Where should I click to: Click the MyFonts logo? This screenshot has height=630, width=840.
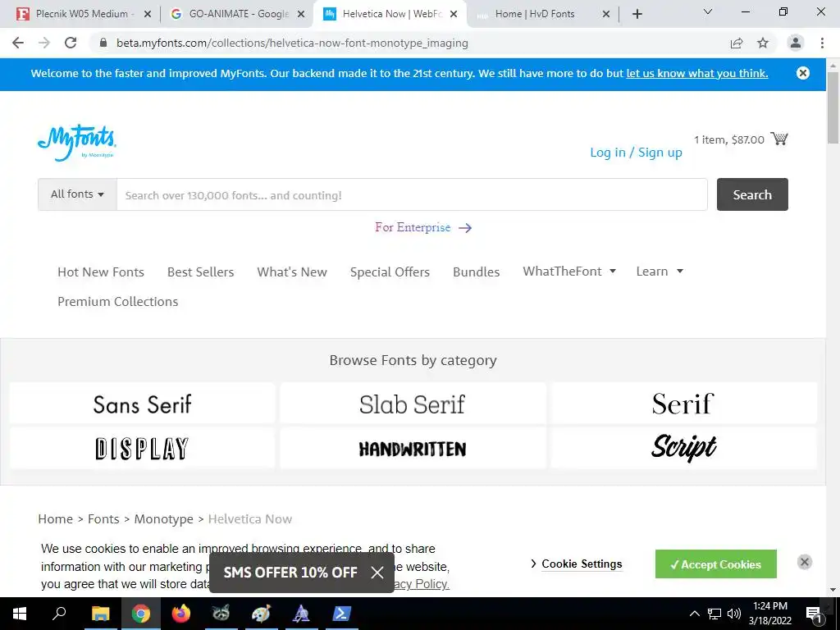tap(77, 143)
